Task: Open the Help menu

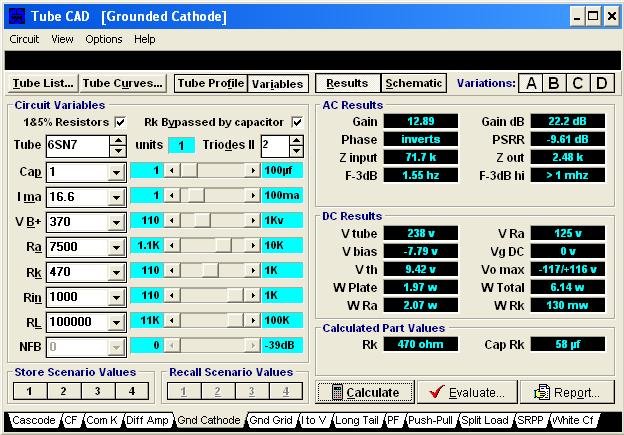Action: [144, 39]
